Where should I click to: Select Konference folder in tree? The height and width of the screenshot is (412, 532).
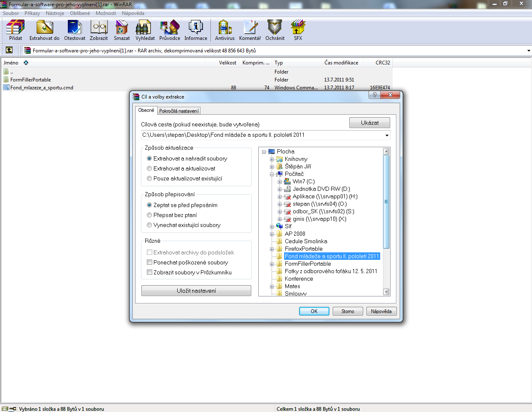tap(299, 279)
